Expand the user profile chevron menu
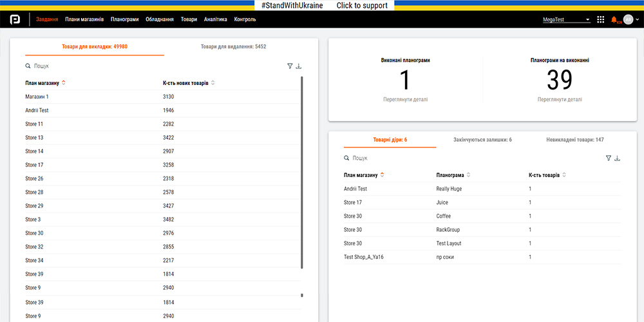This screenshot has width=644, height=322. coord(637,19)
